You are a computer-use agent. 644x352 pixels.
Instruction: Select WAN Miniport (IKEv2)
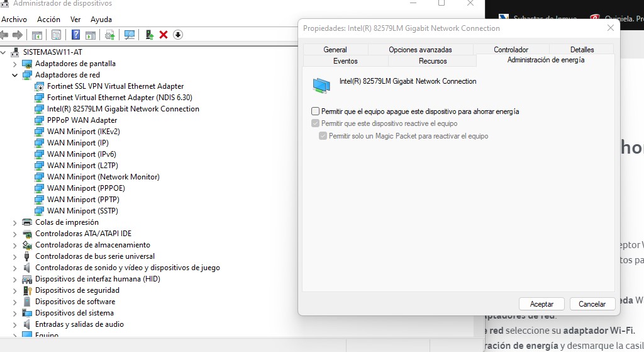pyautogui.click(x=84, y=132)
